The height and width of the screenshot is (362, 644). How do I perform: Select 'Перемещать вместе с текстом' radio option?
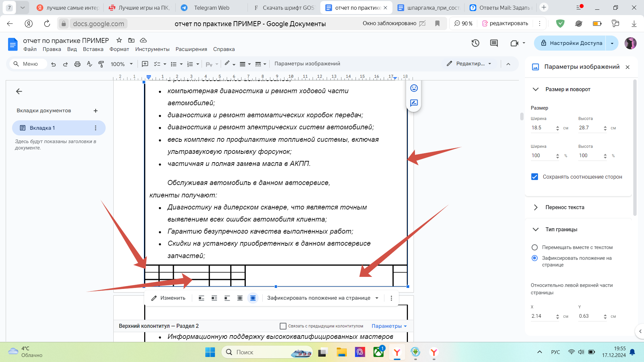click(x=535, y=247)
